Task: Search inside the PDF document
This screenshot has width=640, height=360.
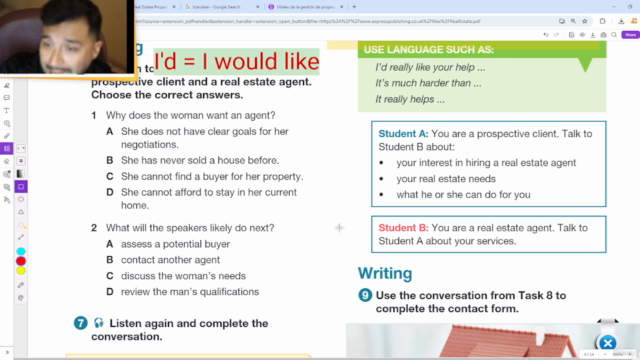Action: (x=614, y=35)
